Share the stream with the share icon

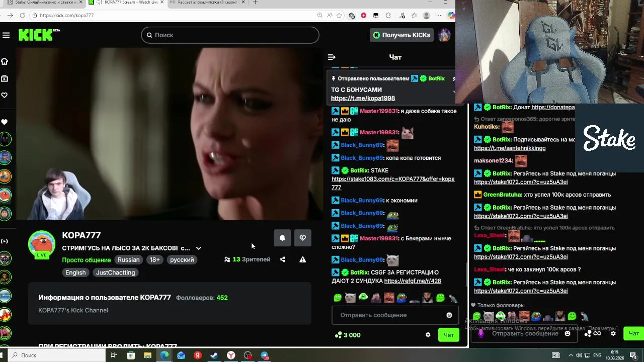point(282,259)
